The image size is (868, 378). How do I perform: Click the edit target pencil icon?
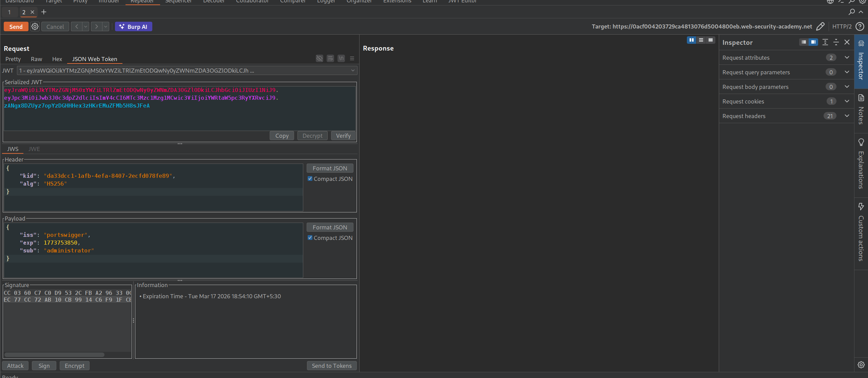(x=820, y=26)
